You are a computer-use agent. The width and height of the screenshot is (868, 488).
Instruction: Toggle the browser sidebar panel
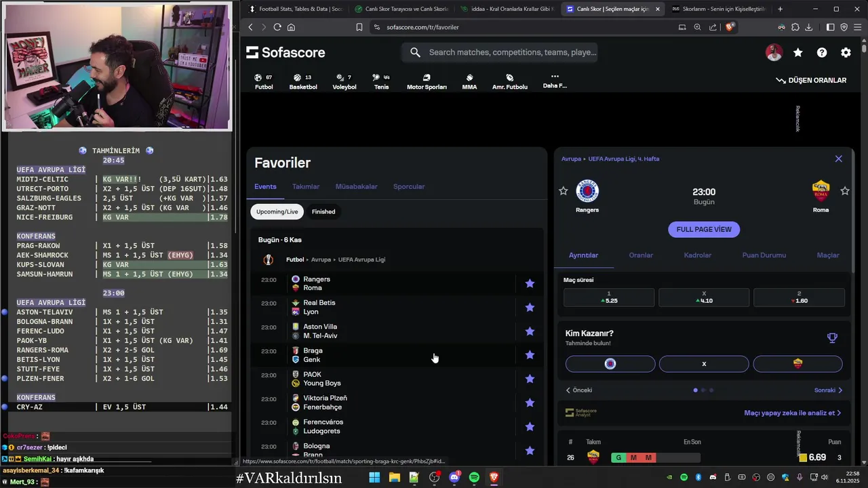pyautogui.click(x=831, y=27)
